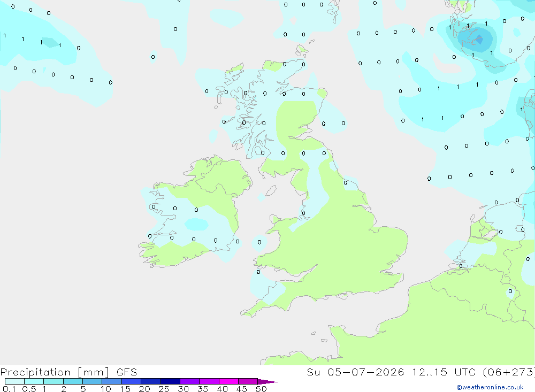The width and height of the screenshot is (535, 392).
Task: Click the above-50 mm arrow tip of legend
Action: 267,381
